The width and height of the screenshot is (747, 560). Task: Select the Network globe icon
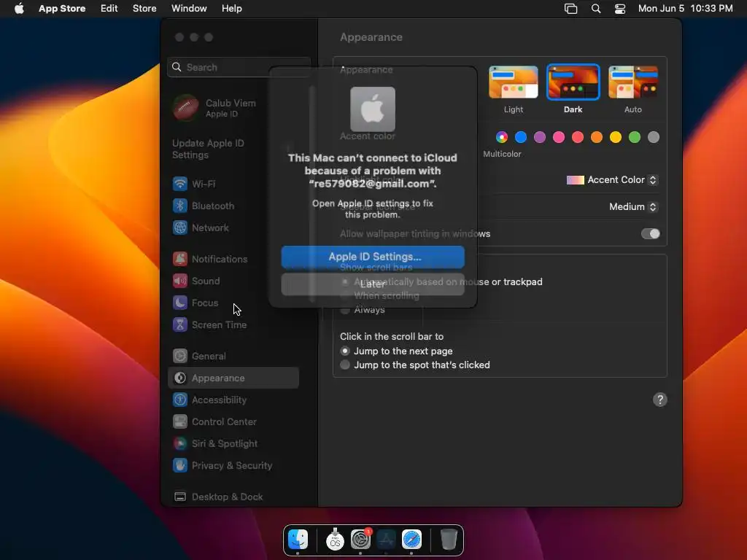pos(179,227)
